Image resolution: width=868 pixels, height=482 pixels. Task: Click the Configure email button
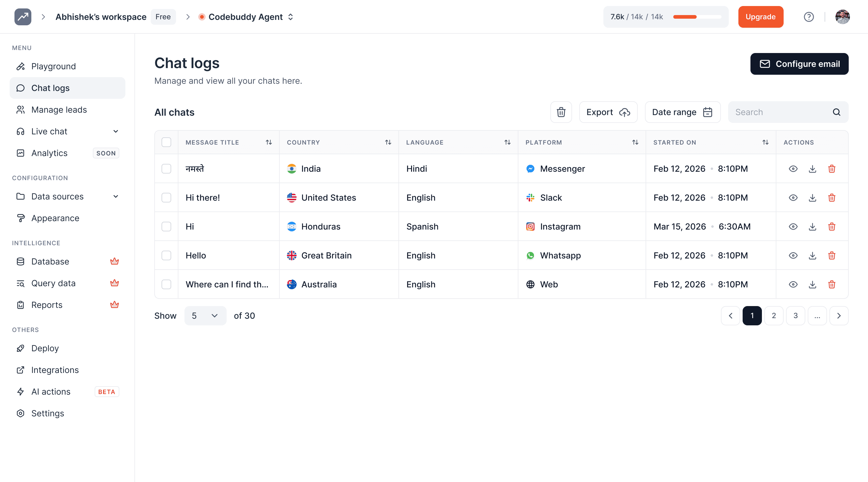[x=799, y=64]
